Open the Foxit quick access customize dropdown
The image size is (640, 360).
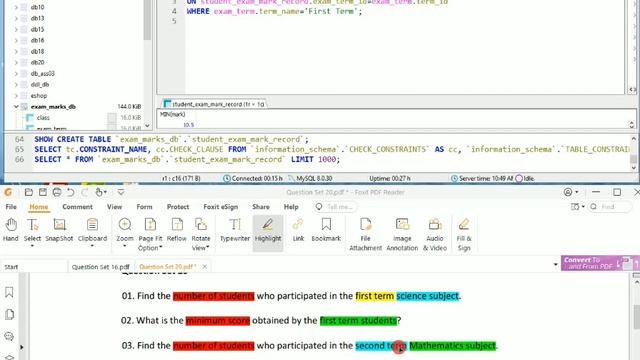click(x=121, y=192)
